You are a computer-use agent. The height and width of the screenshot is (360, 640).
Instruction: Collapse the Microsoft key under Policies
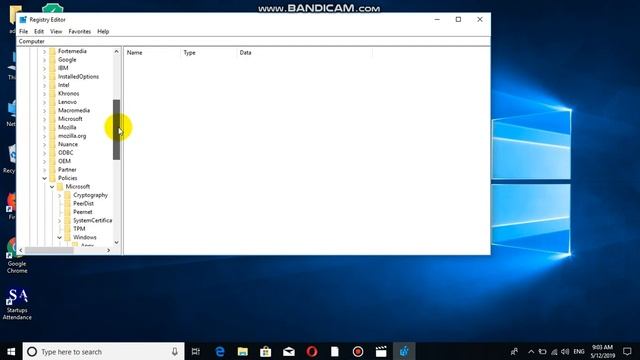52,187
